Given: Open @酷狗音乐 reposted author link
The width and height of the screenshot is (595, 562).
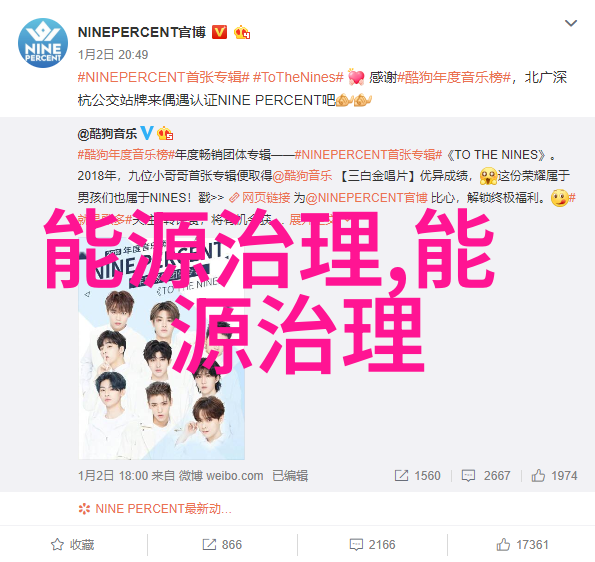Looking at the screenshot, I should 107,134.
